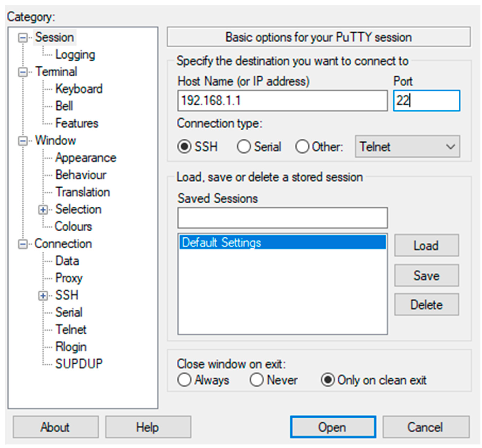
Task: Choose the Other connection type radio
Action: 302,147
